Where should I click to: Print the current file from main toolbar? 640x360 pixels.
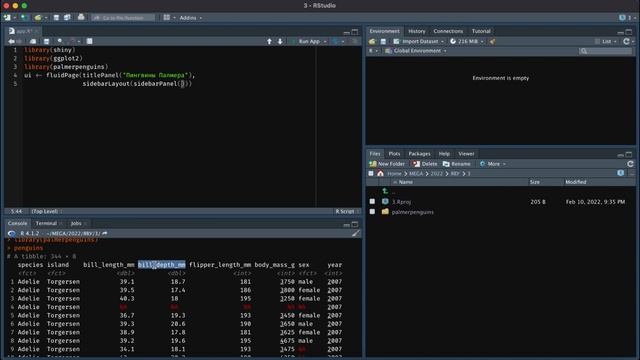click(81, 17)
